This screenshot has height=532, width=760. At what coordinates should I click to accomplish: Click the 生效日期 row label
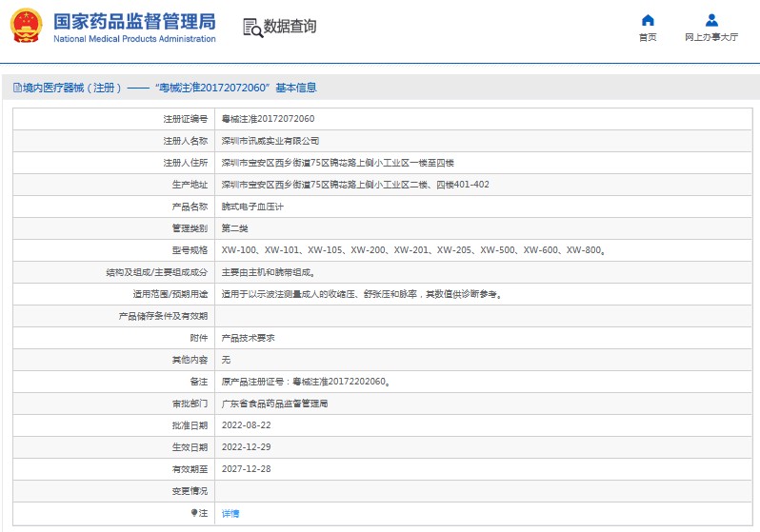(x=190, y=447)
